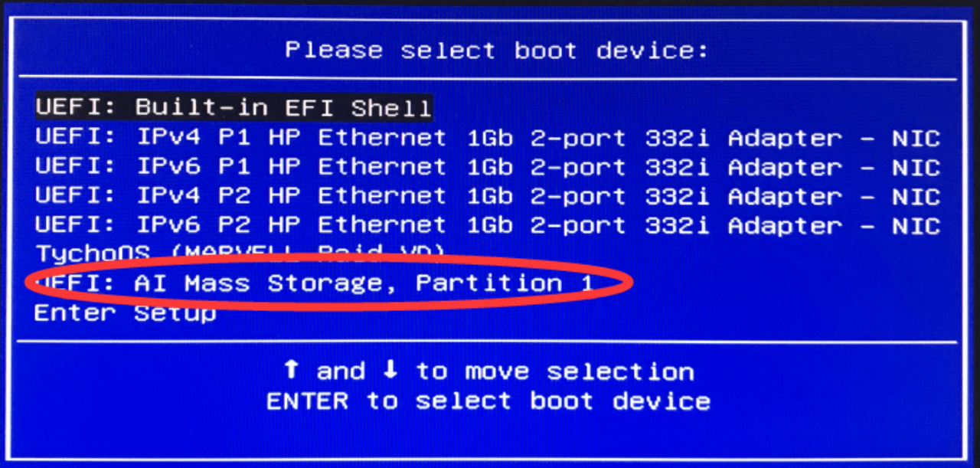Boot from UEFI AI Mass Storage, Partition 1

click(314, 283)
